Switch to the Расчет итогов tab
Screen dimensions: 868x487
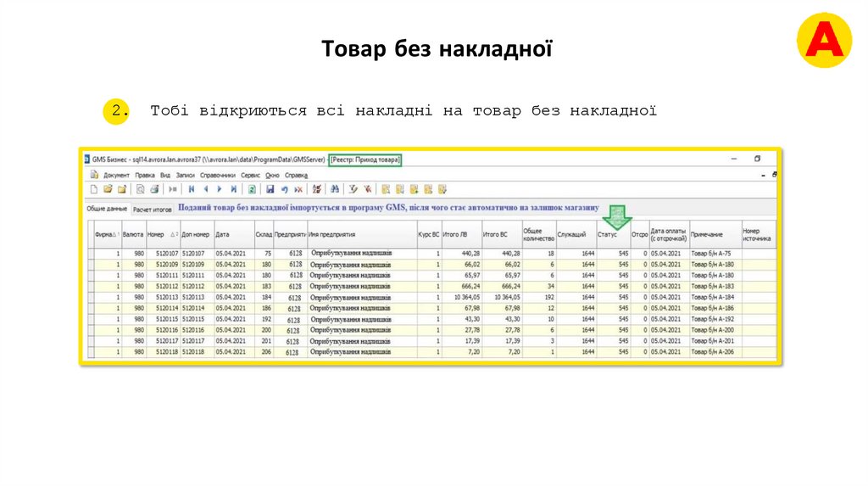coord(153,210)
